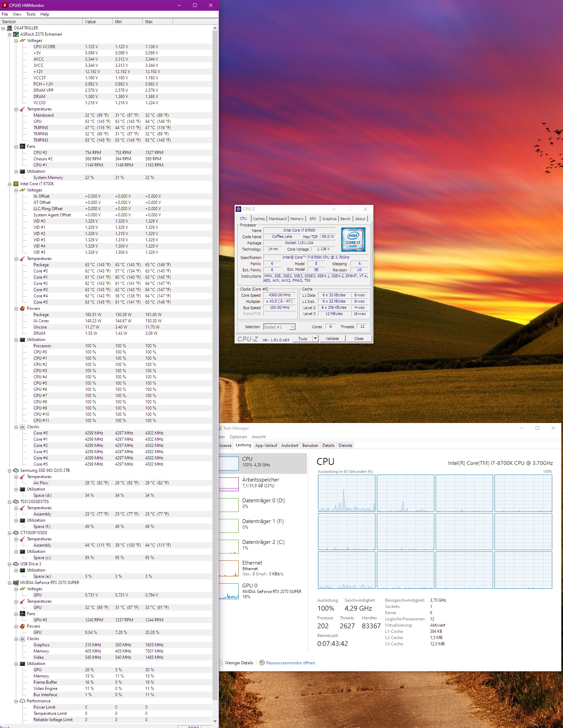Click the CT1000P1SSD8 drive icon

click(16, 533)
